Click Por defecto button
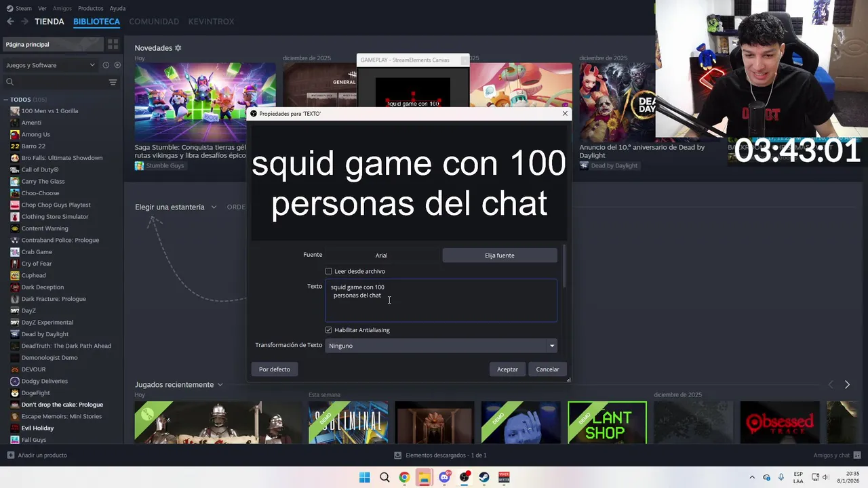The height and width of the screenshot is (488, 868). click(x=275, y=369)
